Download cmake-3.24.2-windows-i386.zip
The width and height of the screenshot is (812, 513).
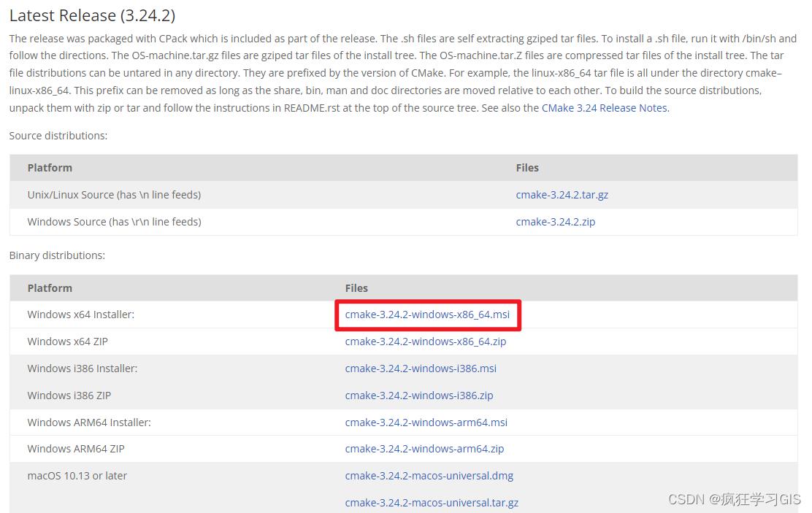(x=419, y=395)
